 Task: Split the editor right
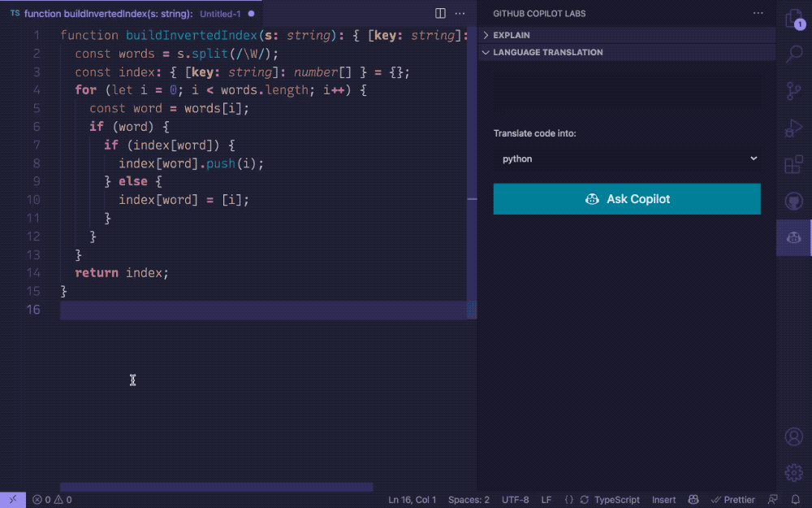440,14
